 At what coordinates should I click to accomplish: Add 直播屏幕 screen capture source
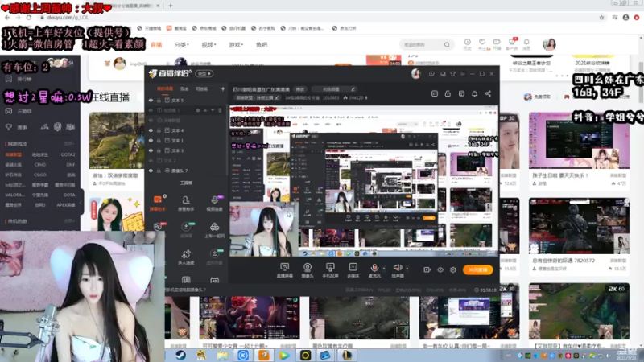click(285, 270)
